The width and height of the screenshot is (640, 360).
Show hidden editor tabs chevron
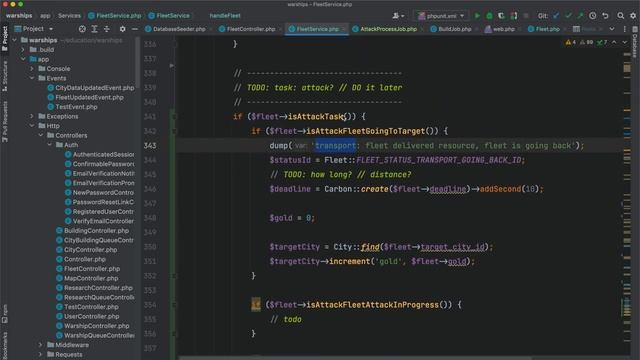[611, 29]
